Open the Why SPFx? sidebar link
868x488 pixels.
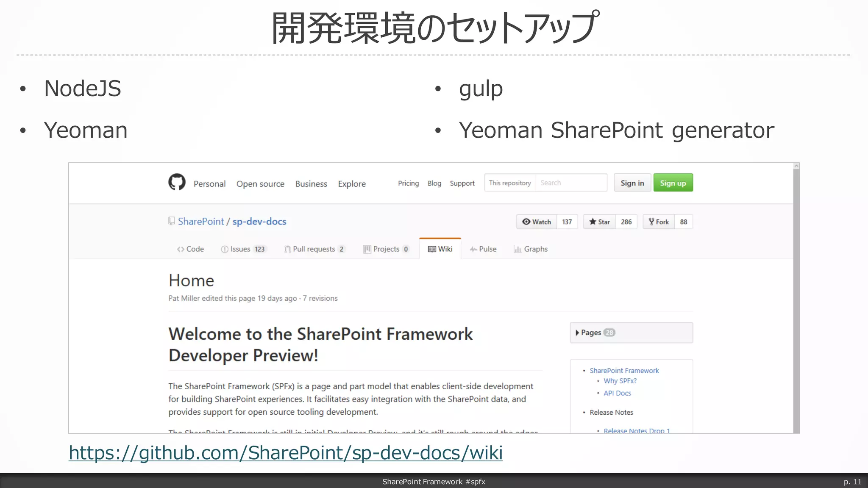pos(620,381)
